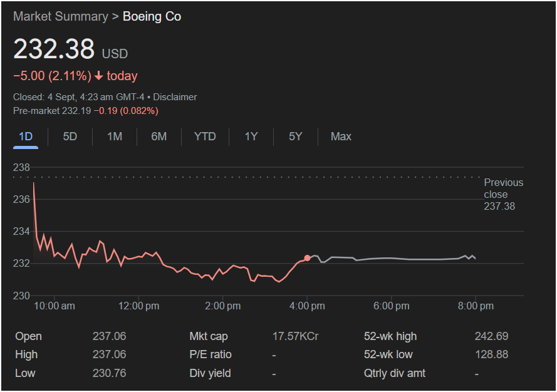Click the USD currency label
This screenshot has width=557, height=392.
point(115,54)
